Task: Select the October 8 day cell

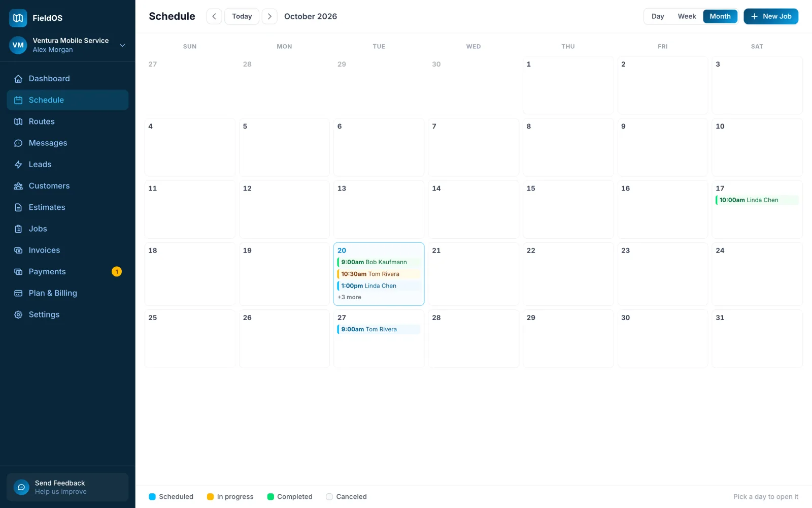Action: [568, 147]
